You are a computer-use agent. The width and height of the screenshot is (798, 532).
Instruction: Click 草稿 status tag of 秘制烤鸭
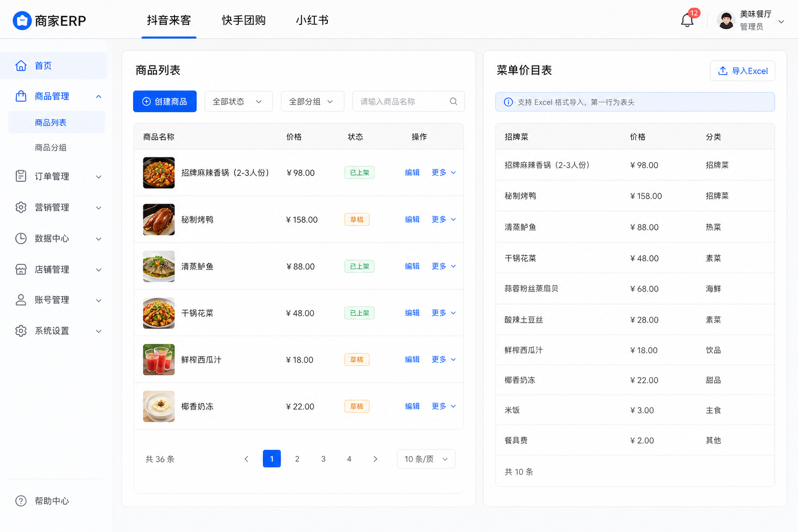[357, 219]
